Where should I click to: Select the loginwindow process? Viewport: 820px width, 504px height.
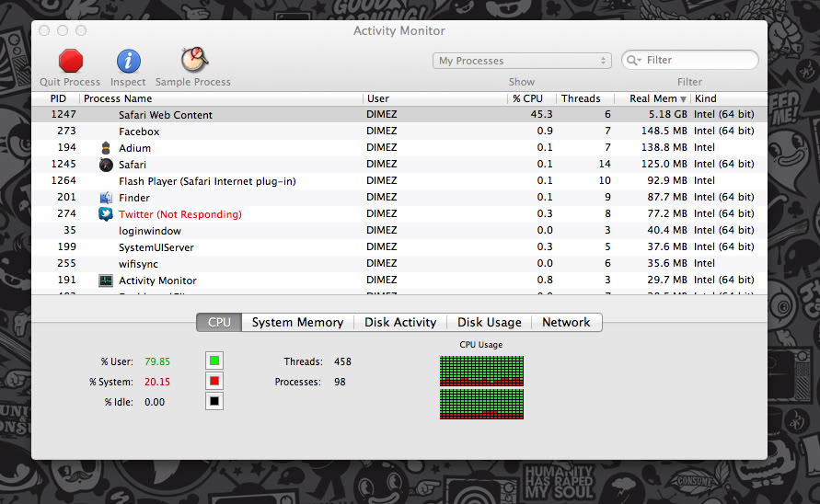click(150, 231)
